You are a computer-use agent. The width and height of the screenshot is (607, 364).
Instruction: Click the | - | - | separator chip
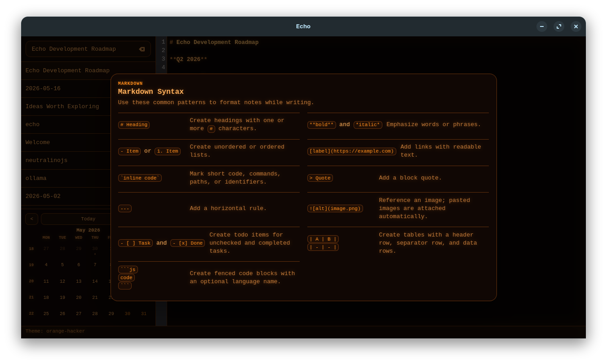pyautogui.click(x=323, y=247)
